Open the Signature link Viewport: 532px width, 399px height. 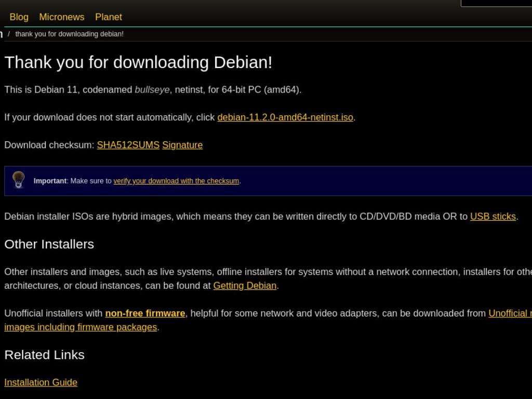click(182, 145)
